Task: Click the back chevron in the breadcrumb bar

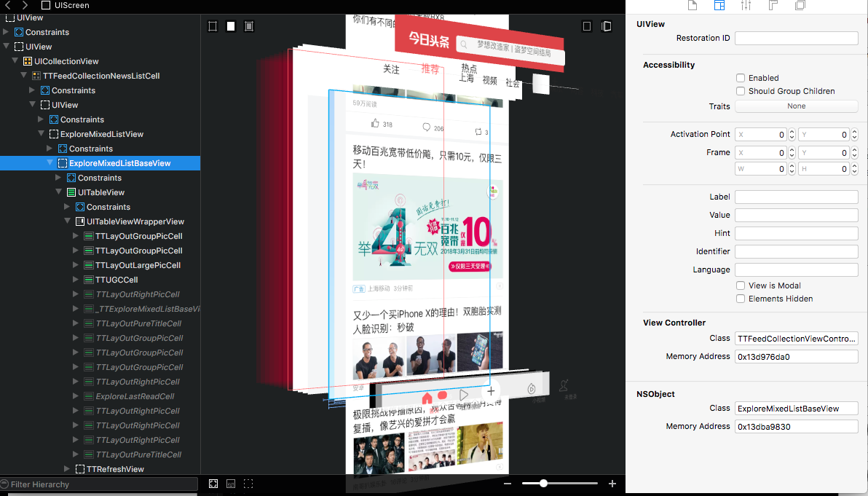Action: [8, 5]
